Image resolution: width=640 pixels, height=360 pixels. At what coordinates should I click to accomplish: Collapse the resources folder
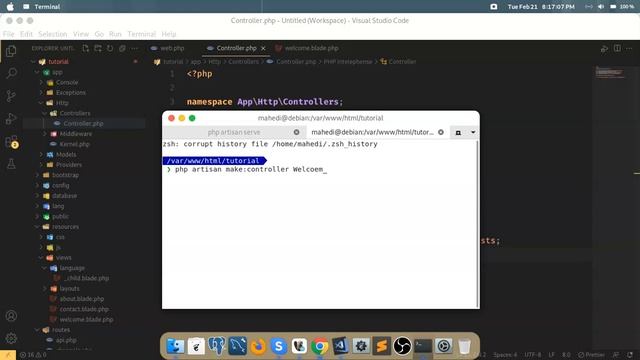[37, 227]
